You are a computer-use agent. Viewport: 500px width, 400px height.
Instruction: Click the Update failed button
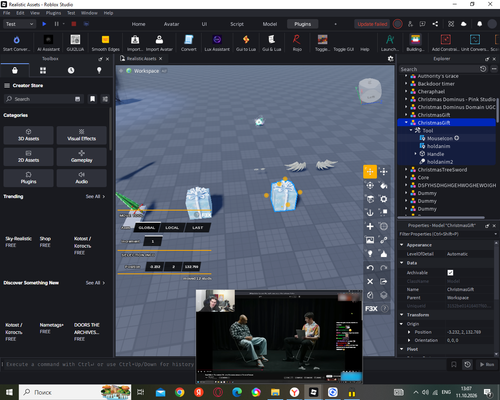point(372,24)
